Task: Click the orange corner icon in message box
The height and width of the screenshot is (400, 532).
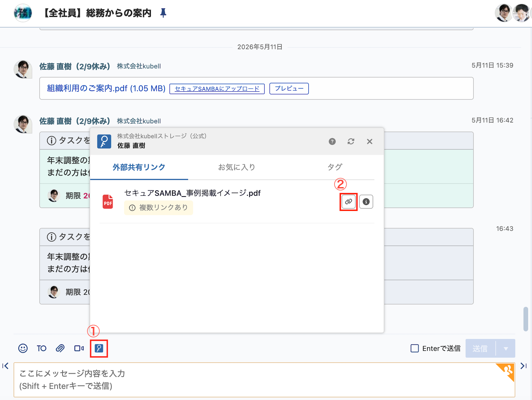Action: tap(507, 371)
